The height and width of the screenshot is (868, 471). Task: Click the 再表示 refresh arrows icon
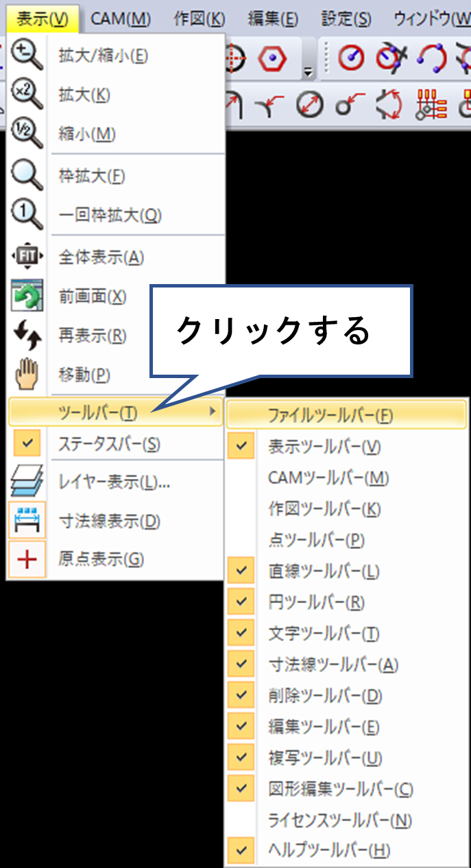tap(27, 336)
